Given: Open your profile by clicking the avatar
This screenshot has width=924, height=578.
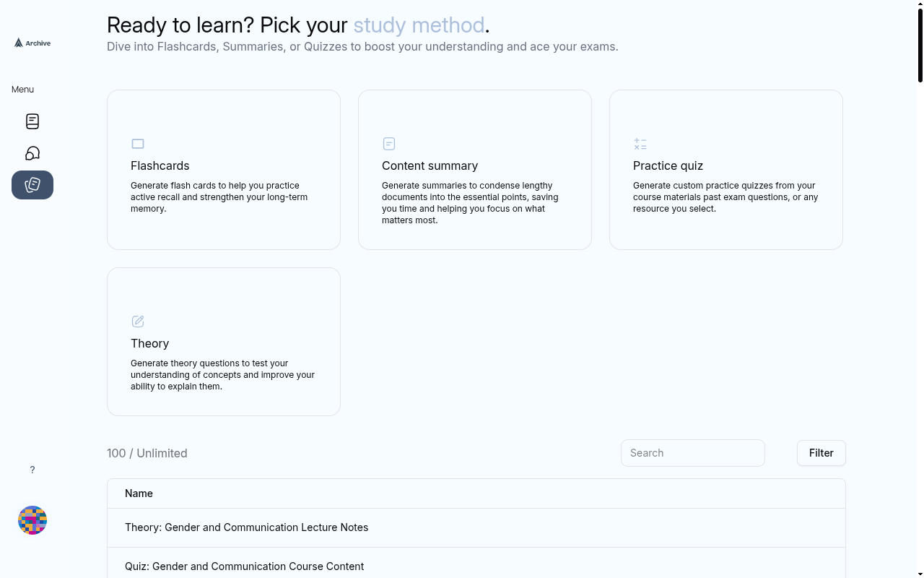Looking at the screenshot, I should pos(32,520).
